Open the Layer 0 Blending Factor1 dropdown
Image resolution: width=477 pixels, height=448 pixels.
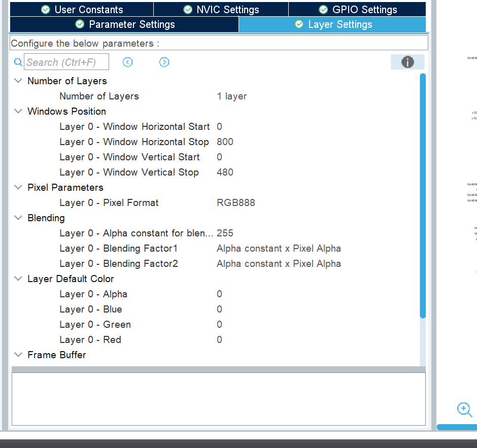coord(279,248)
